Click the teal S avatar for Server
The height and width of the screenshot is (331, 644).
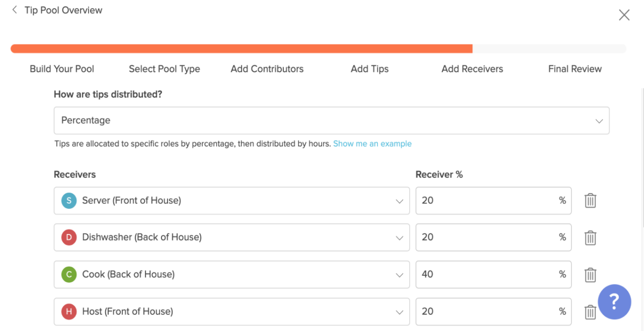68,201
